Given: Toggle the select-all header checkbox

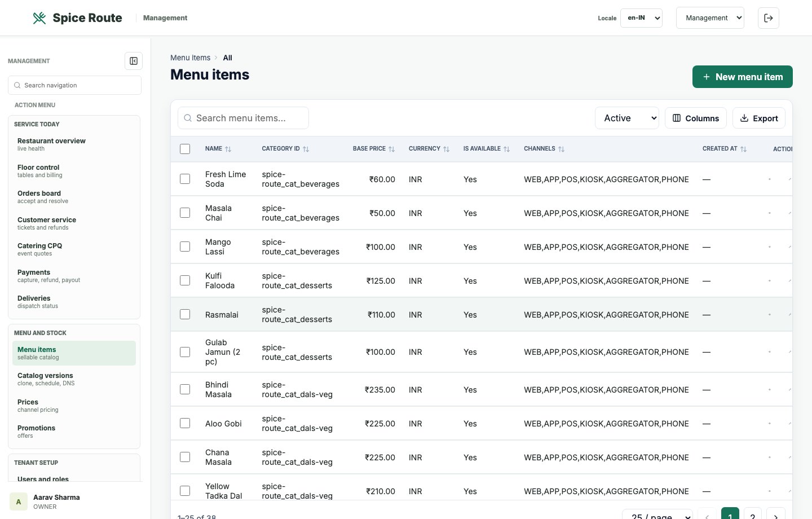Looking at the screenshot, I should [x=185, y=149].
